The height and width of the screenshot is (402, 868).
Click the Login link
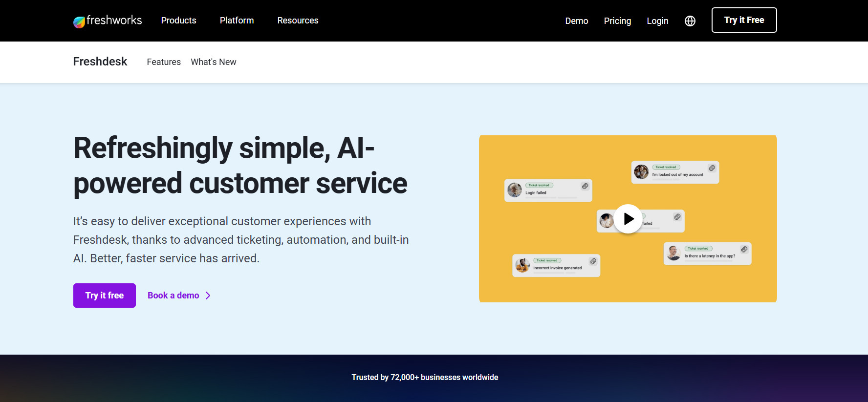(658, 21)
